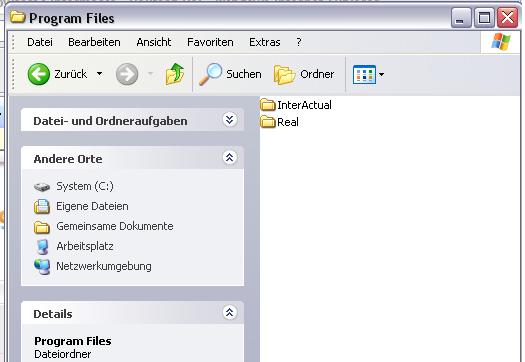Screen dimensions: 525x362
Task: Open Arbeitsplatz link
Action: point(85,246)
